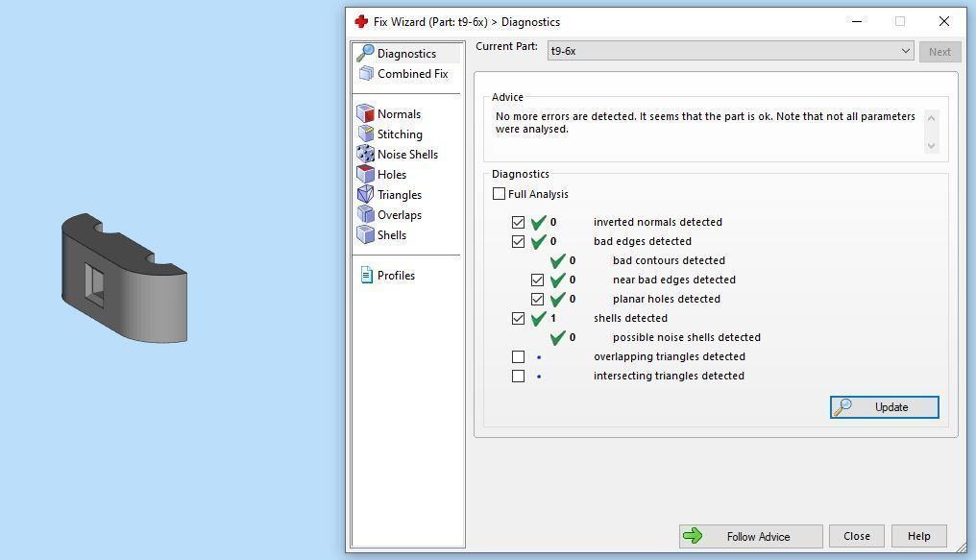Viewport: 976px width, 560px height.
Task: Click the Stitching cube icon
Action: [365, 134]
